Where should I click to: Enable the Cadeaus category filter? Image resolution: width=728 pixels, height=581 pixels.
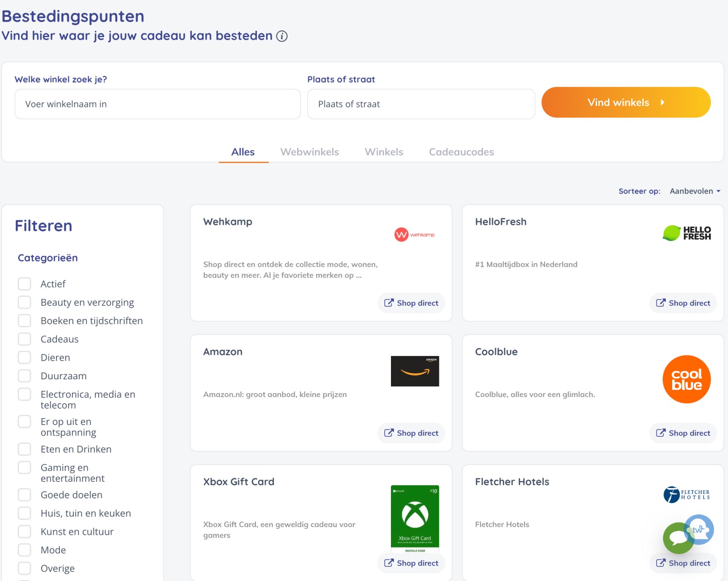24,339
